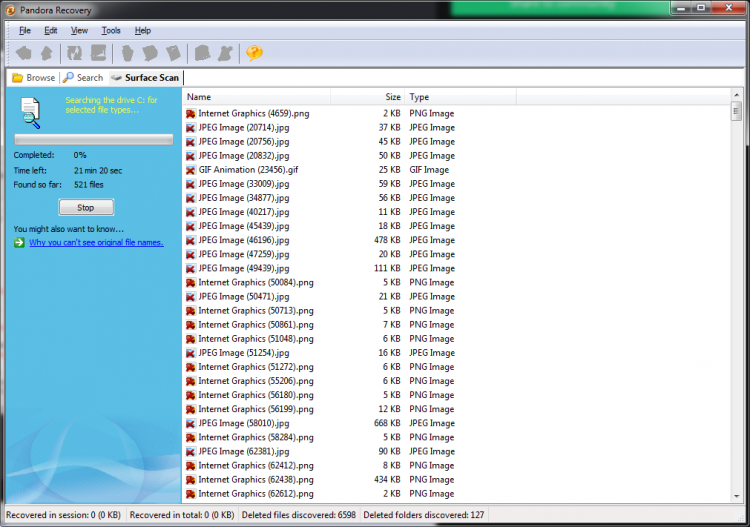Click icon of JPEG Image (62381).jpg
Viewport: 750px width, 527px height.
pos(191,451)
